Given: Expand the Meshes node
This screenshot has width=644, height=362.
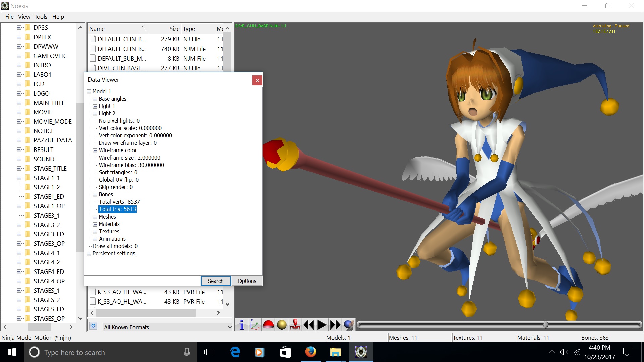Looking at the screenshot, I should [95, 217].
